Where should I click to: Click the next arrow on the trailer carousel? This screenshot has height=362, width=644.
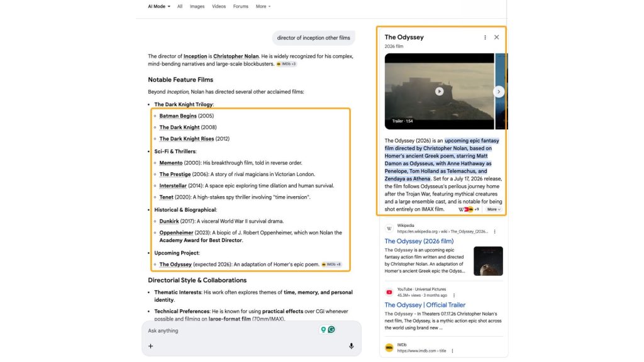coord(499,92)
